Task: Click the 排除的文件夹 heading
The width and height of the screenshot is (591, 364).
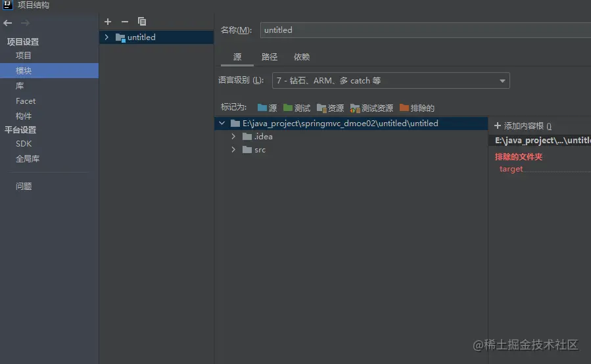Action: 519,157
